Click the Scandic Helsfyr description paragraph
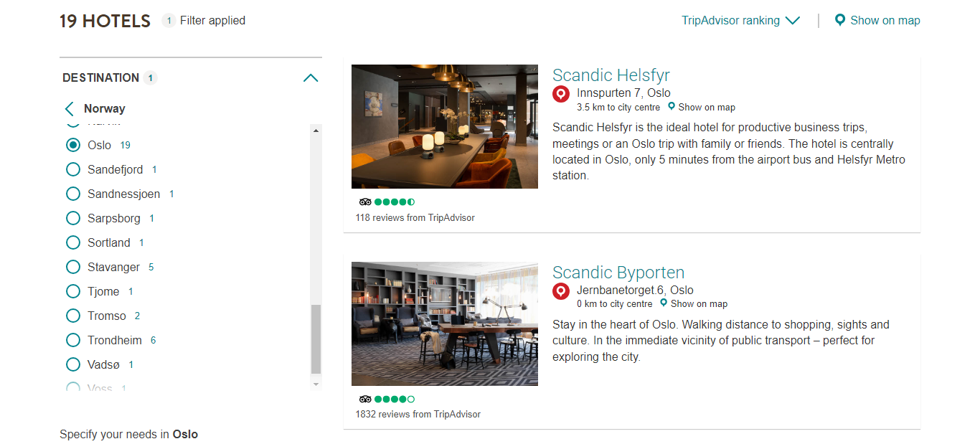 tap(729, 151)
